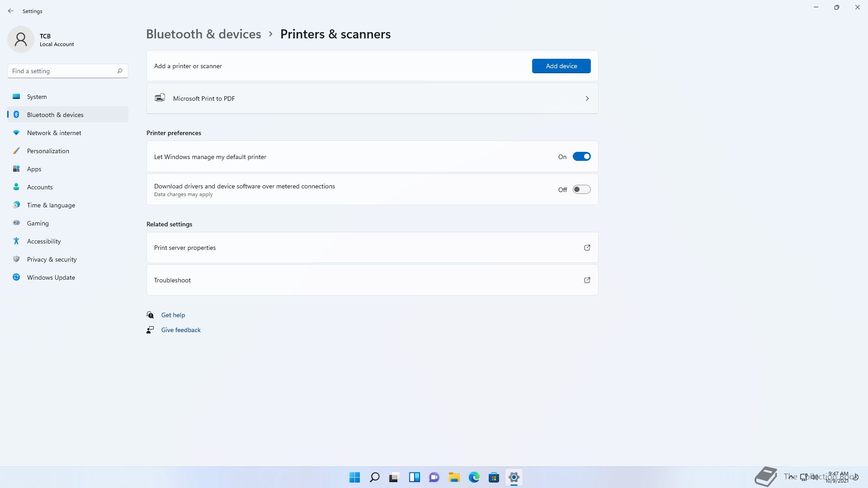Click the external-link icon for Print server properties

point(587,248)
